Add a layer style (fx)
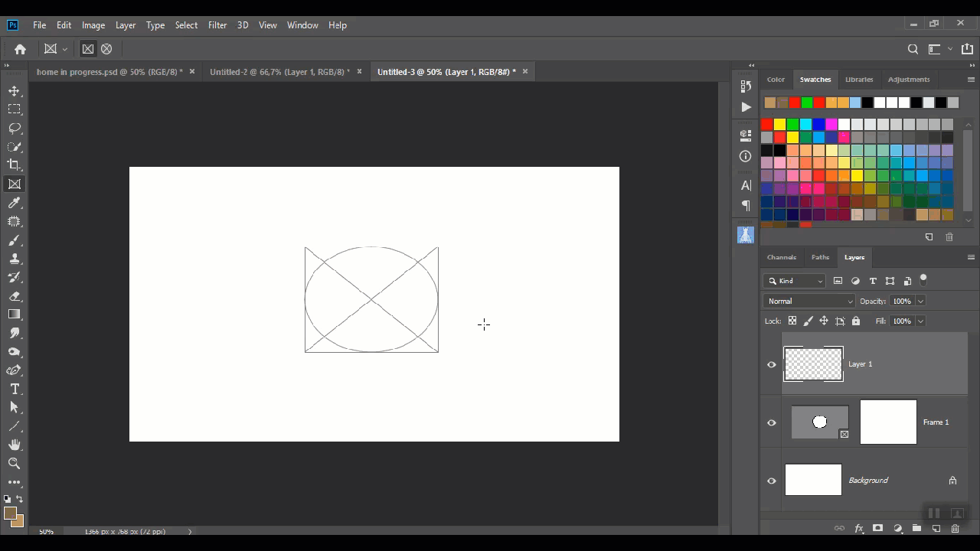 [x=858, y=529]
